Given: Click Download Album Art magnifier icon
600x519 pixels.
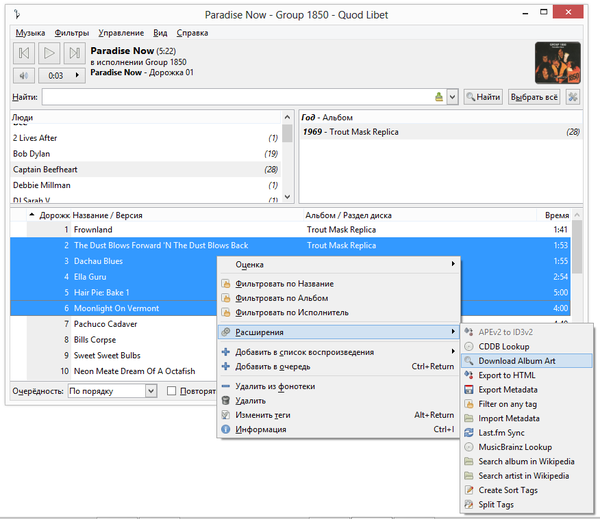Looking at the screenshot, I should [469, 361].
